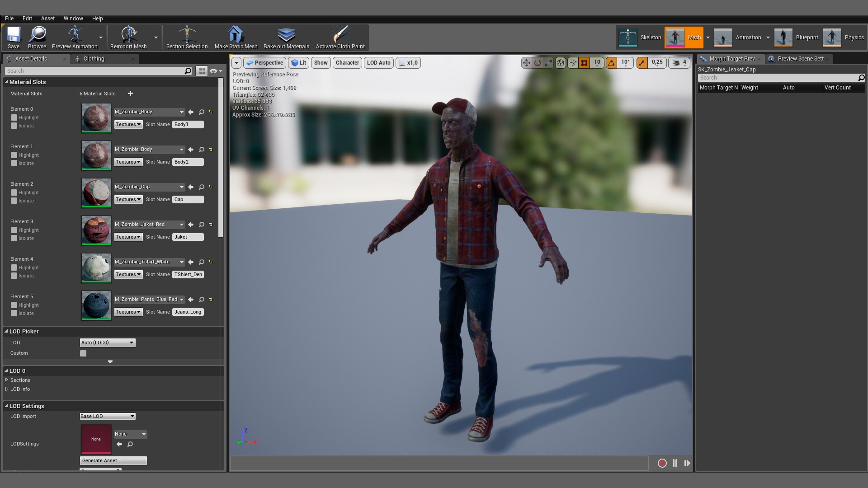Toggle camera speed settings
Image resolution: width=868 pixels, height=488 pixels.
click(x=676, y=63)
